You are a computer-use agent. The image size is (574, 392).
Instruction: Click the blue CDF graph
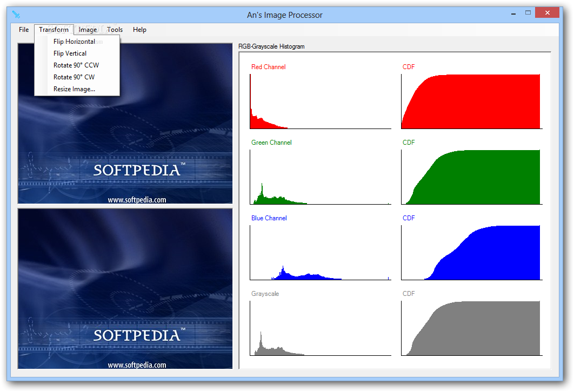(x=471, y=253)
